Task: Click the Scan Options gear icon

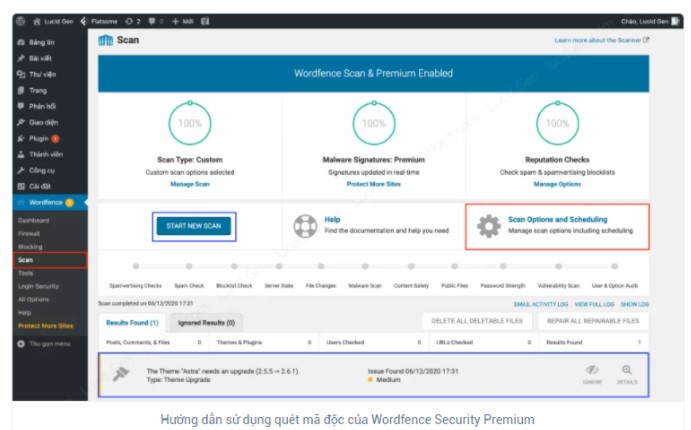Action: tap(488, 226)
